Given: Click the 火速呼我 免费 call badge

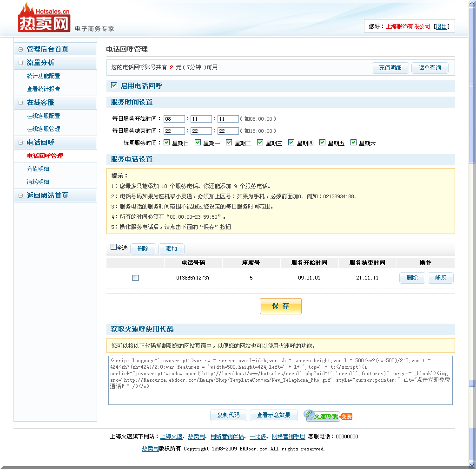Looking at the screenshot, I should tap(328, 416).
